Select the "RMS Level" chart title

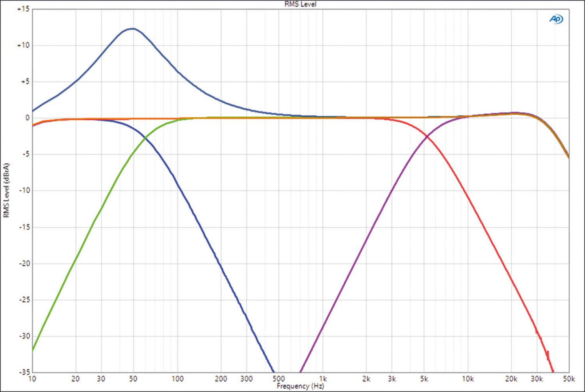point(300,4)
